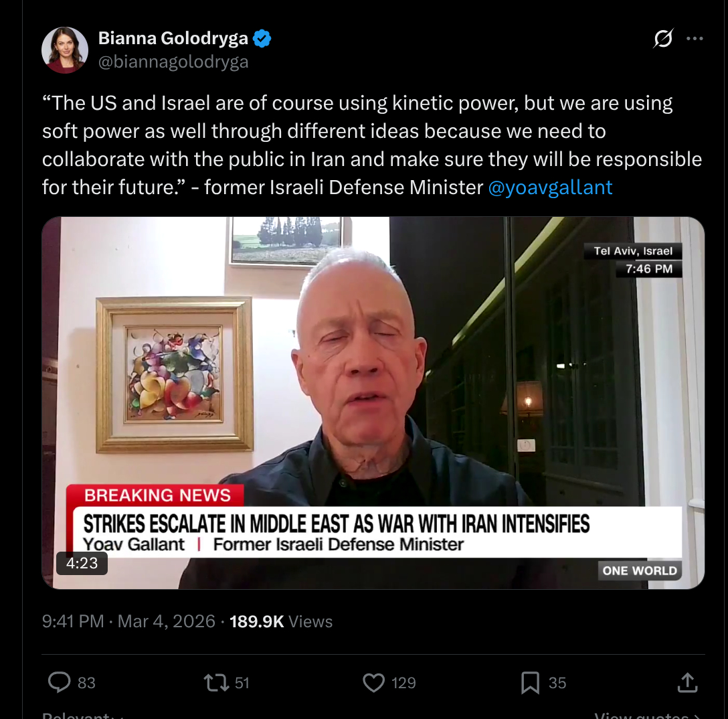728x719 pixels.
Task: Play the Yoav Gallant interview video
Action: pyautogui.click(x=373, y=403)
